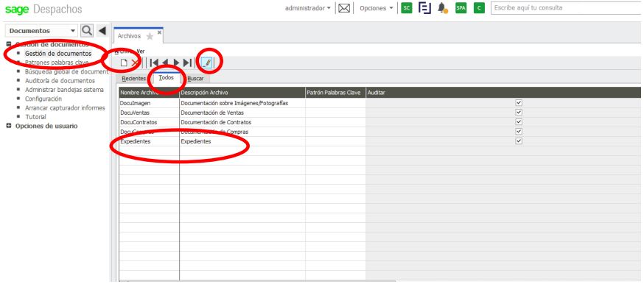Select the DocuImagen row name
This screenshot has width=644, height=284.
(135, 103)
